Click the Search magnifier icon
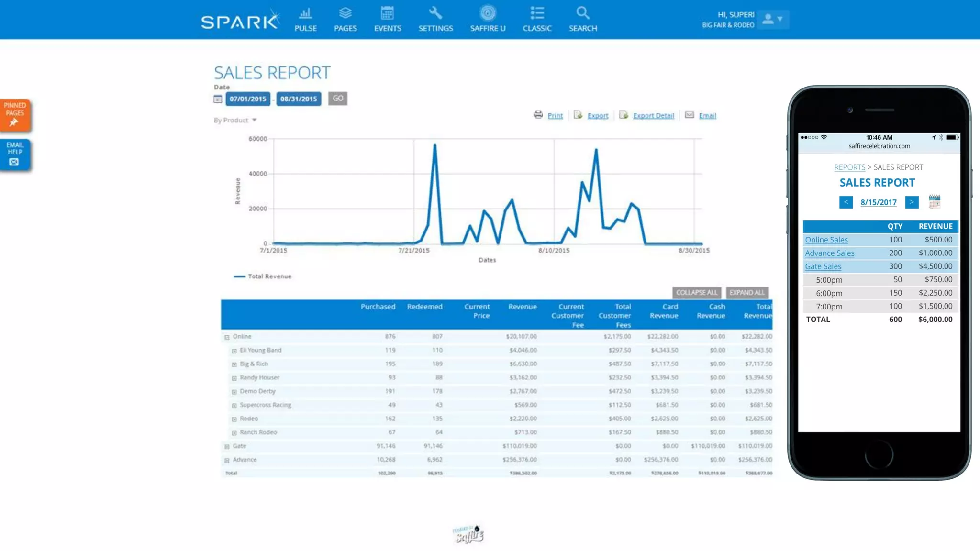Screen dimensions: 980x551 (x=582, y=13)
